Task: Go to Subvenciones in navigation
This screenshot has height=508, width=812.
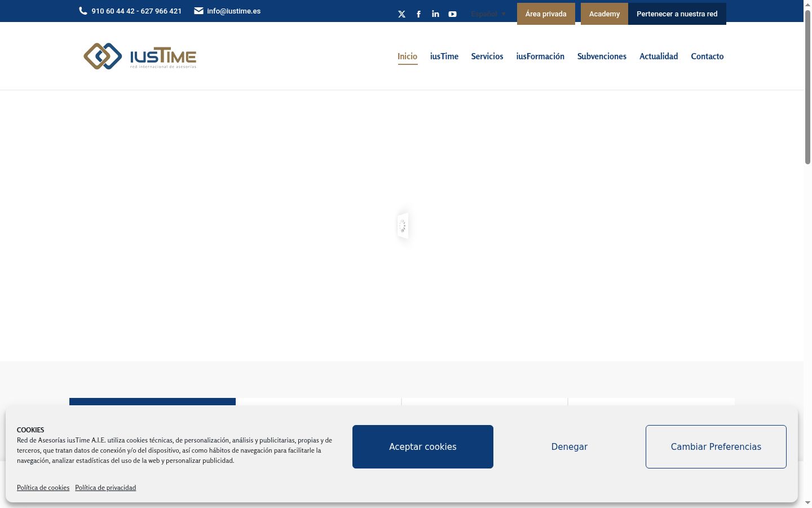Action: coord(602,56)
